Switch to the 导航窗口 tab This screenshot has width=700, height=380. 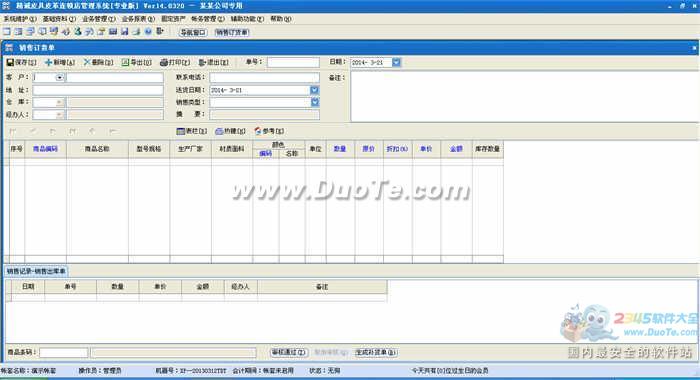tap(193, 32)
